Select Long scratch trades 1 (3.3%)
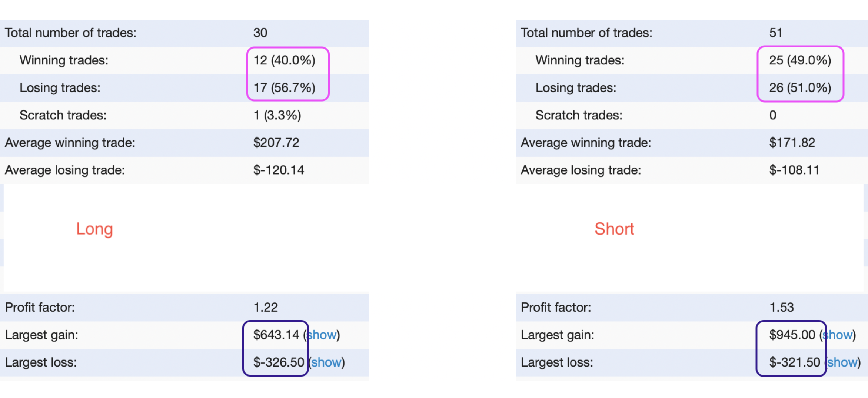The height and width of the screenshot is (398, 868). pyautogui.click(x=277, y=115)
